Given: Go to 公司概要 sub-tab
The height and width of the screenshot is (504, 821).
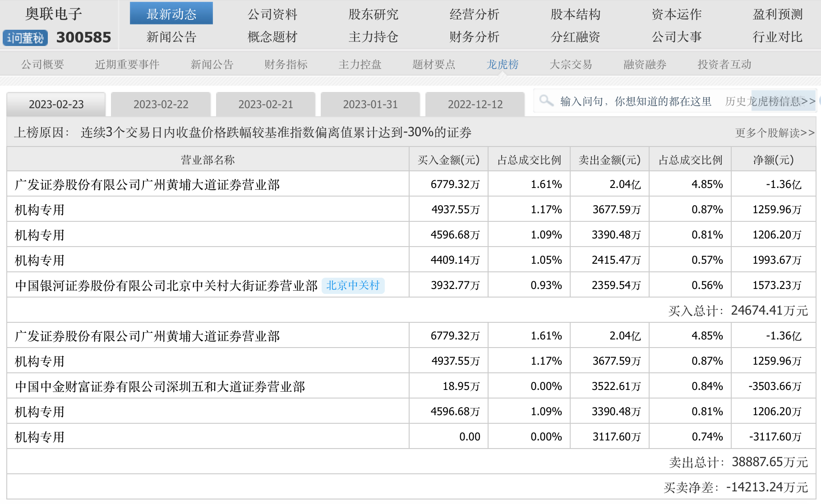Looking at the screenshot, I should coord(42,64).
